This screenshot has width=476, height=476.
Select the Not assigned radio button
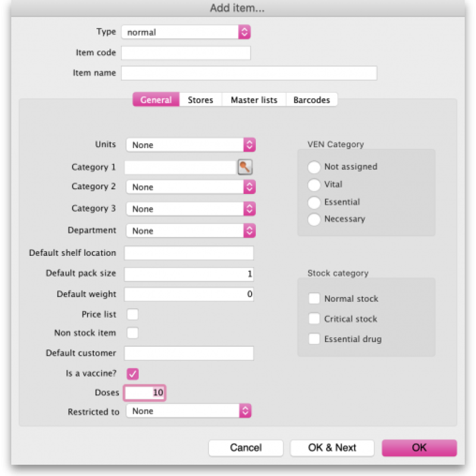coord(314,167)
